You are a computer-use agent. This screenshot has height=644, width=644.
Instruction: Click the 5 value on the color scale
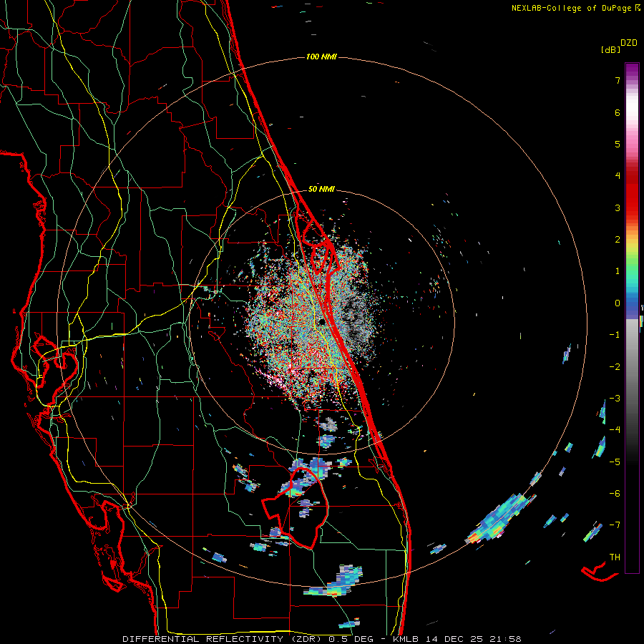[x=618, y=144]
